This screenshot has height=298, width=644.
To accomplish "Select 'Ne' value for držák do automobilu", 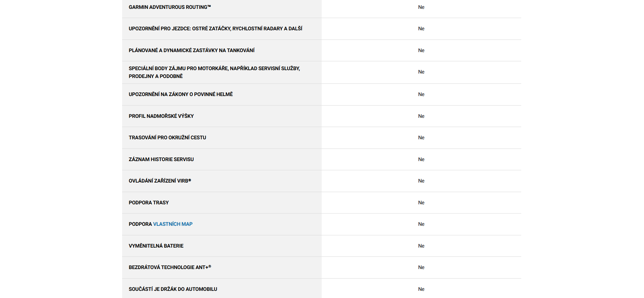I will (421, 289).
